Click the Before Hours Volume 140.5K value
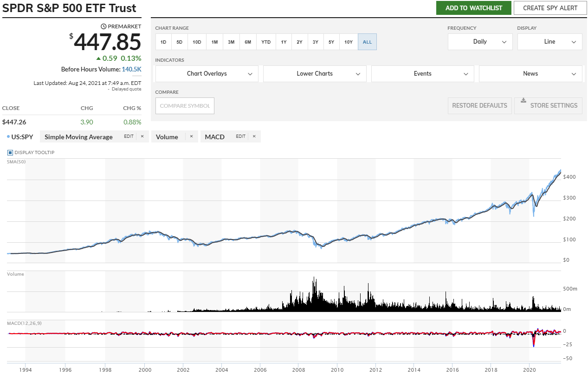The width and height of the screenshot is (588, 375). click(132, 69)
